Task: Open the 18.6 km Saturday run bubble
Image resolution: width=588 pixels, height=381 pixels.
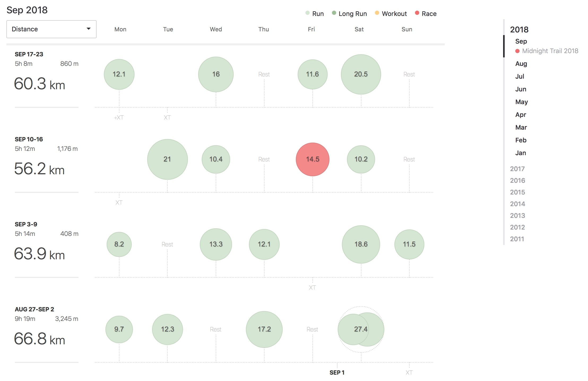Action: [x=361, y=244]
